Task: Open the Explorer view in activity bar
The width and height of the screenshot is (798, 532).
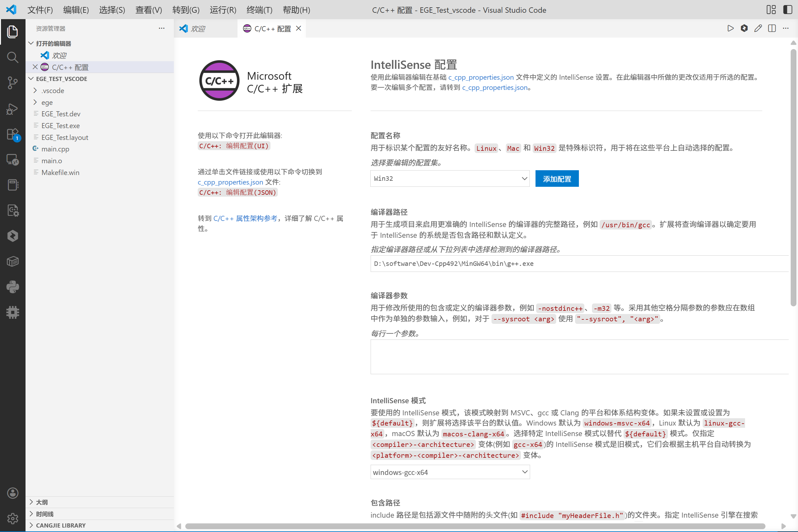Action: tap(12, 32)
